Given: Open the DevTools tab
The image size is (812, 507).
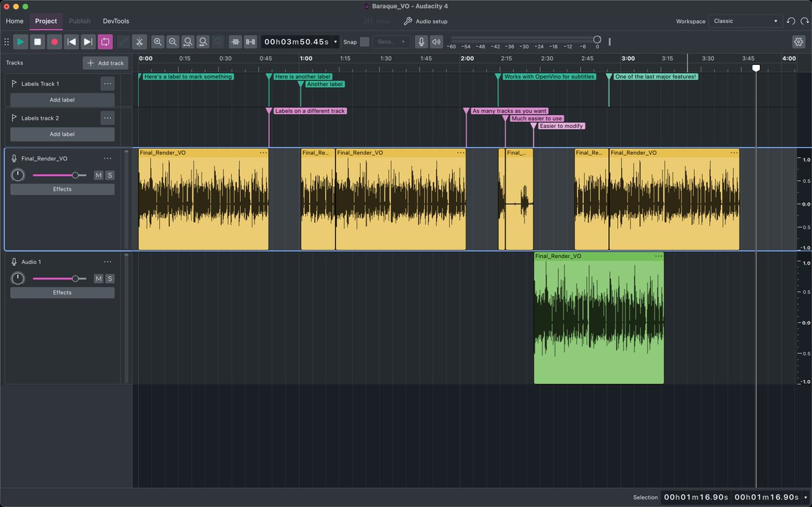Looking at the screenshot, I should (116, 21).
